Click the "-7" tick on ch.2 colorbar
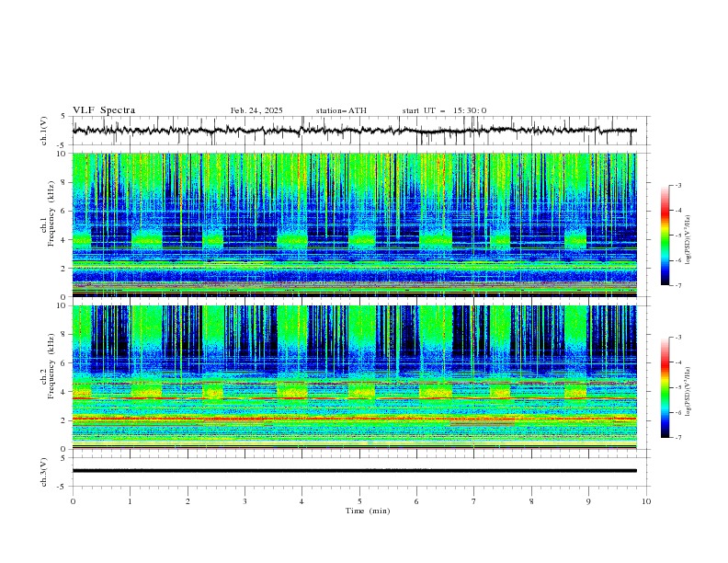 [x=677, y=437]
